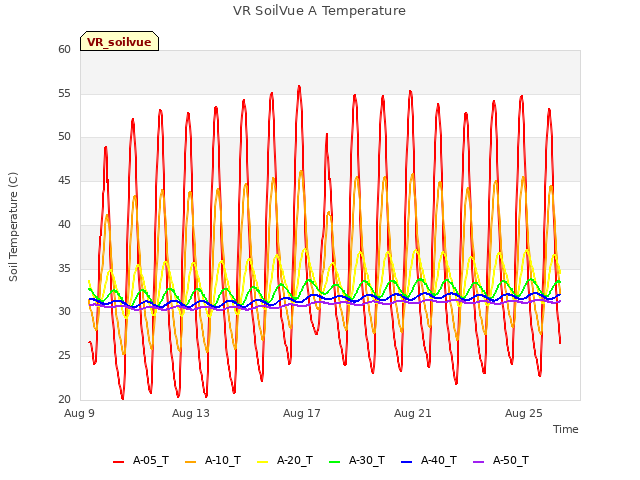This screenshot has width=640, height=480.
Task: Click the green A-30_T legend swatch
Action: pos(334,462)
